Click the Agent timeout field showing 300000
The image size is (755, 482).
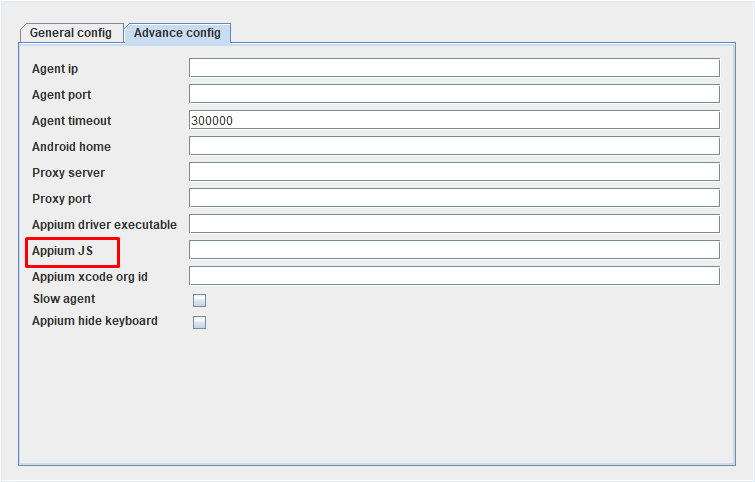[454, 120]
